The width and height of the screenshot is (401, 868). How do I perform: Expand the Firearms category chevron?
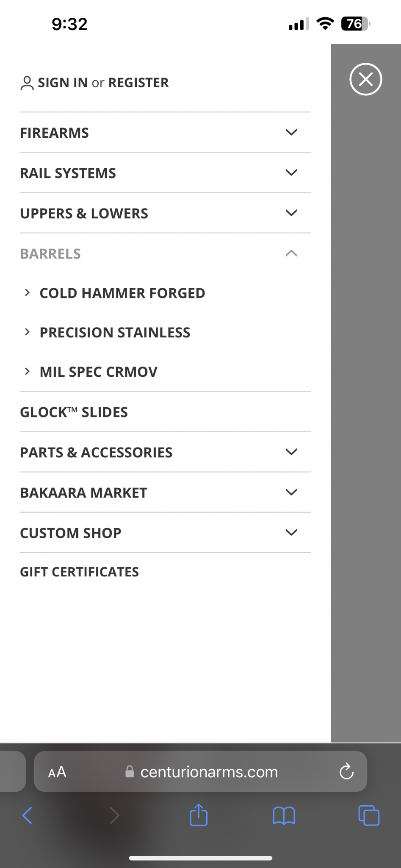tap(291, 132)
